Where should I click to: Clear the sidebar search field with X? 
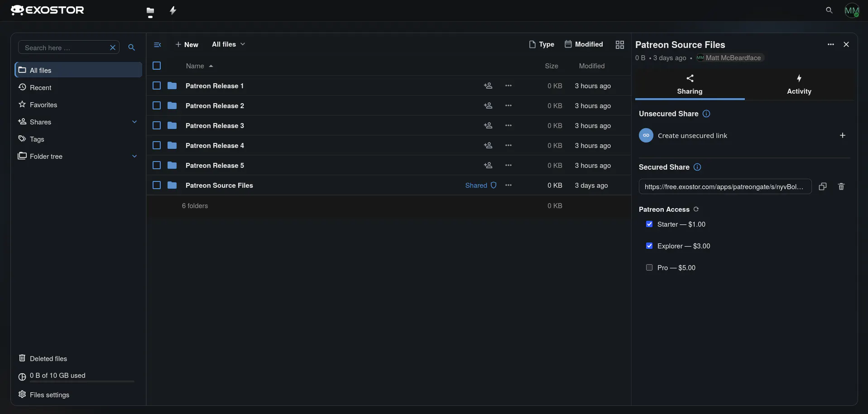pyautogui.click(x=113, y=48)
